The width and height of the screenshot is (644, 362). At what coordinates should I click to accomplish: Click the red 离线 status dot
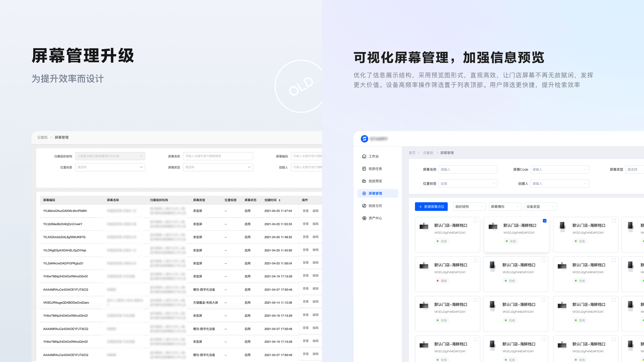pyautogui.click(x=438, y=281)
